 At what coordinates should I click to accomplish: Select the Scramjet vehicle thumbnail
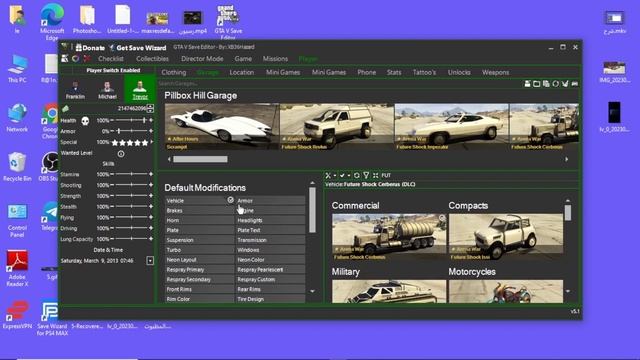[x=222, y=127]
